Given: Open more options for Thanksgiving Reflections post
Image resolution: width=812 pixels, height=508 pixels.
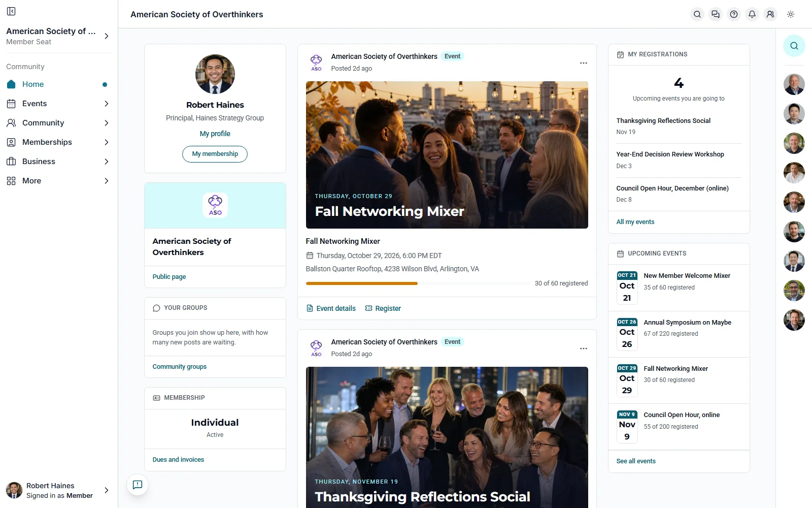Looking at the screenshot, I should pos(584,348).
